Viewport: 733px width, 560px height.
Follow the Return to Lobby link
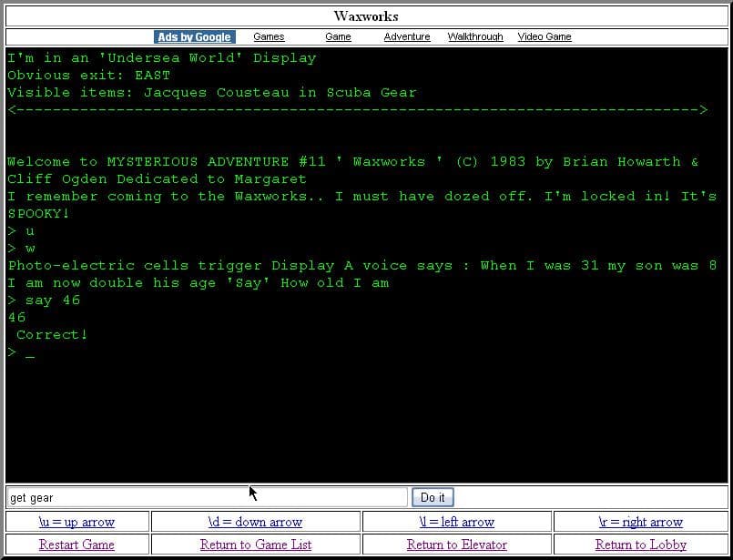640,545
